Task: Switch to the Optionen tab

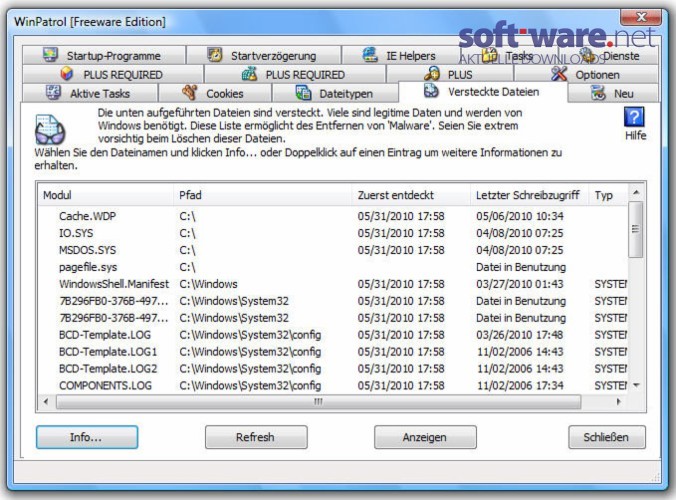Action: [586, 75]
